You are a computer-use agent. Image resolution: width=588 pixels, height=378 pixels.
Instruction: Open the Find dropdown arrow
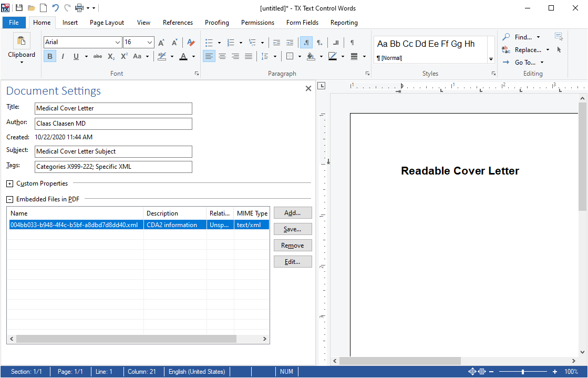[539, 37]
